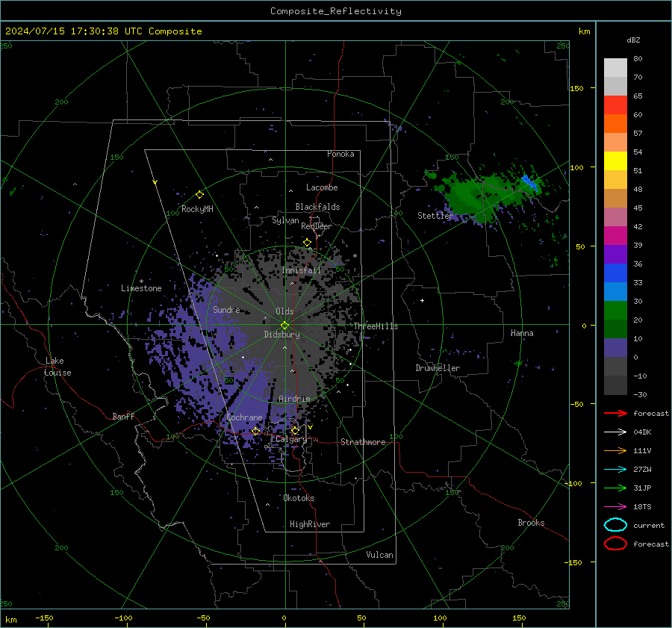The height and width of the screenshot is (628, 672).
Task: Click the asterisk marker above Limestone
Action: click(141, 282)
